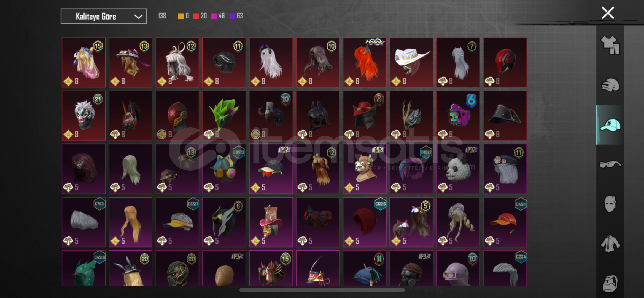Viewport: 644px width, 298px height.
Task: Click the dropdown chevron arrow
Action: click(x=138, y=17)
